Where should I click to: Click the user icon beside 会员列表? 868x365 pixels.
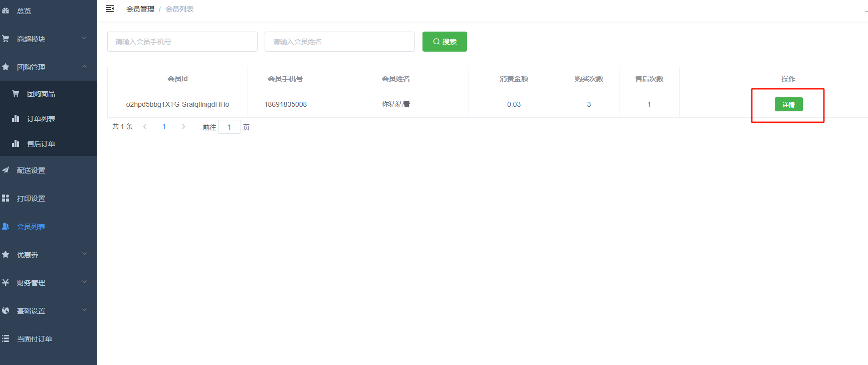tap(6, 226)
